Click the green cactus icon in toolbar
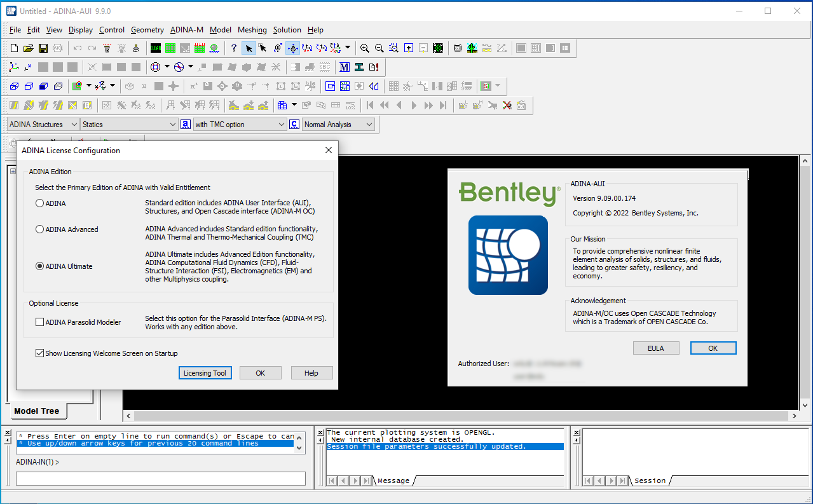Image resolution: width=813 pixels, height=504 pixels. point(472,48)
